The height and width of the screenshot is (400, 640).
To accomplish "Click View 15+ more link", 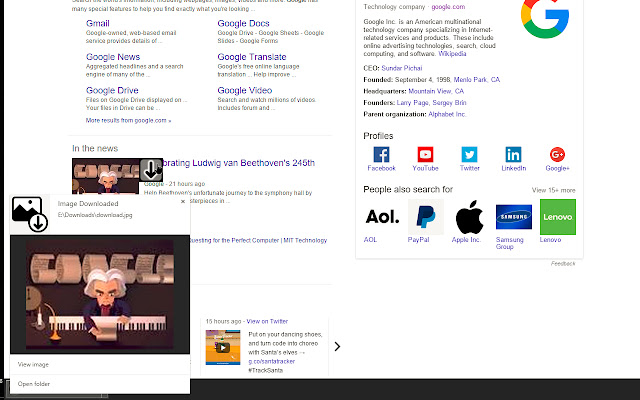I will 553,190.
